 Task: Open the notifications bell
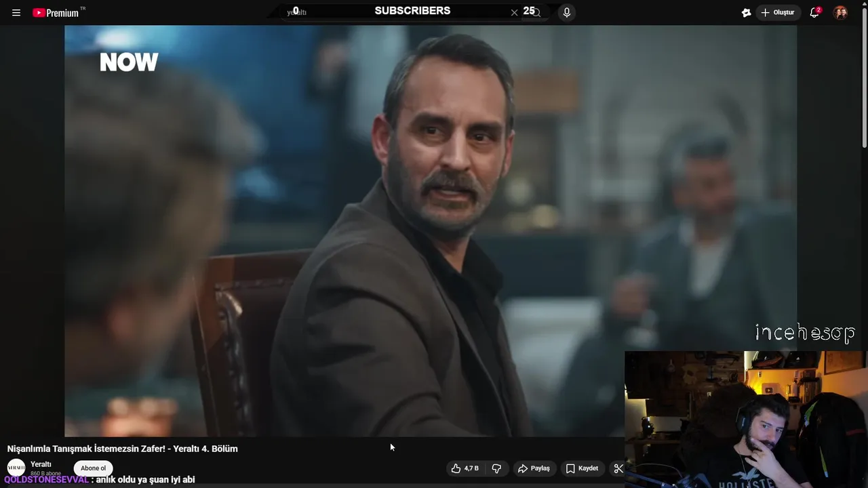click(814, 12)
